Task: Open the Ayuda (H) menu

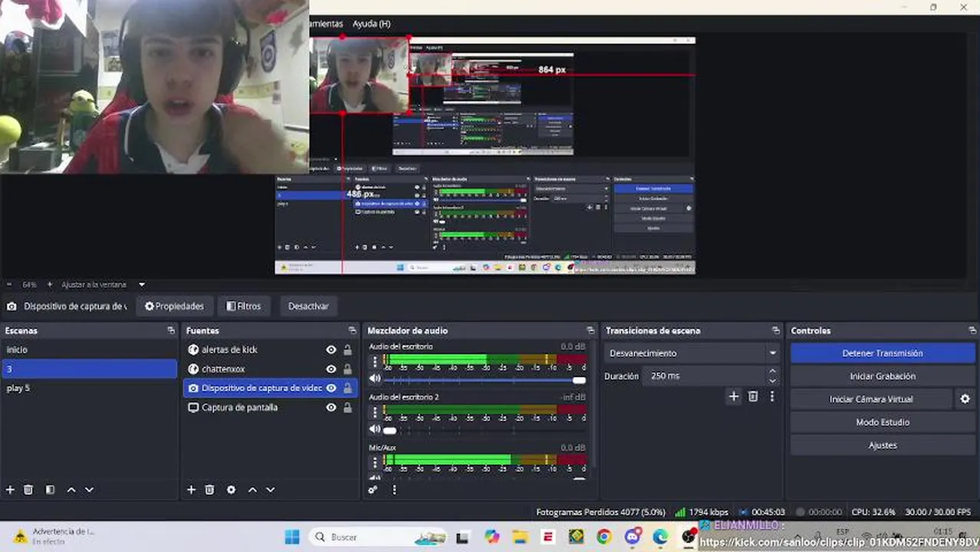Action: [x=371, y=24]
